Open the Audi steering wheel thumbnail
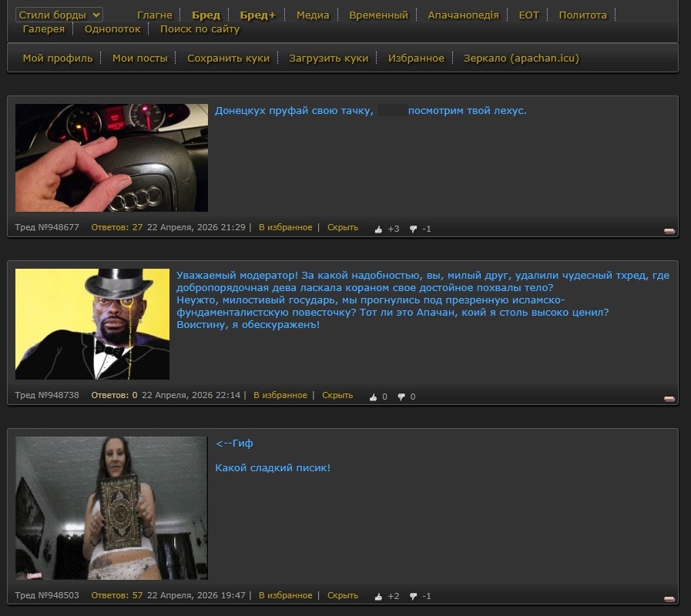The height and width of the screenshot is (616, 691). coord(112,158)
